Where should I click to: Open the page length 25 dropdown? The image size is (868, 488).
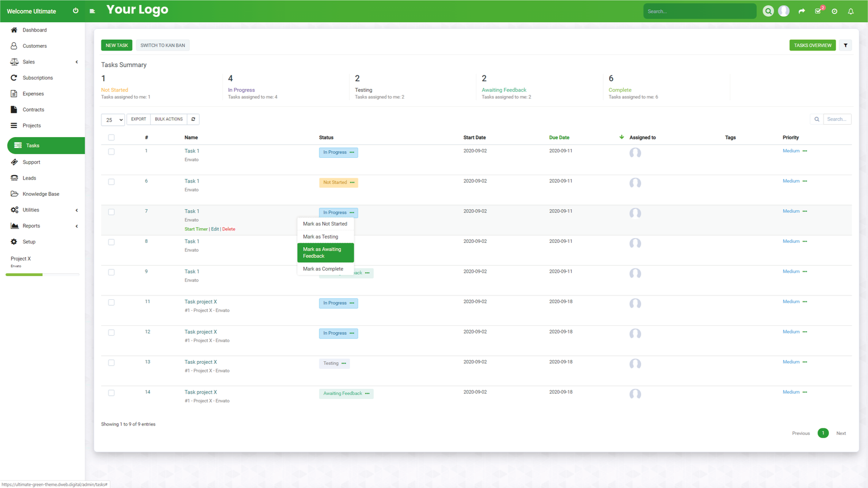click(x=113, y=120)
